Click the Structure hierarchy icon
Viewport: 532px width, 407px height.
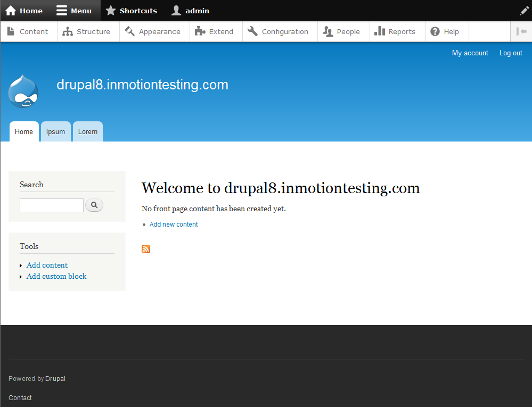tap(68, 31)
